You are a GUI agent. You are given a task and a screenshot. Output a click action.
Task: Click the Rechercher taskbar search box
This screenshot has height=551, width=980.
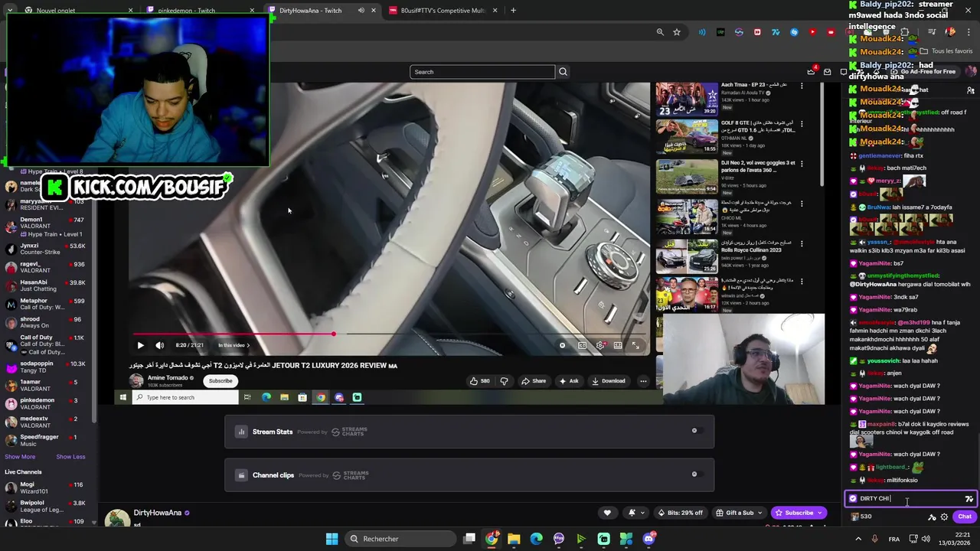click(x=402, y=539)
